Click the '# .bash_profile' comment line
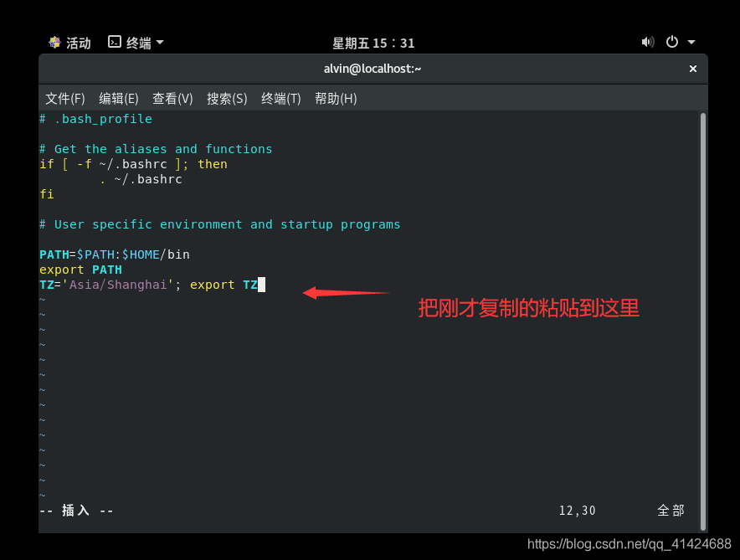This screenshot has height=560, width=740. 95,119
